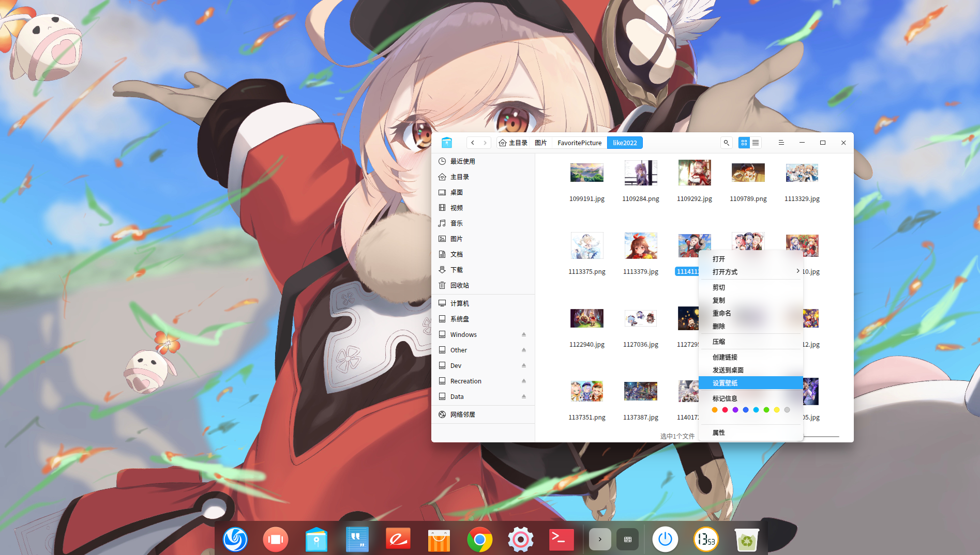Expand the Open With submenu
The height and width of the screenshot is (555, 980).
tap(750, 272)
